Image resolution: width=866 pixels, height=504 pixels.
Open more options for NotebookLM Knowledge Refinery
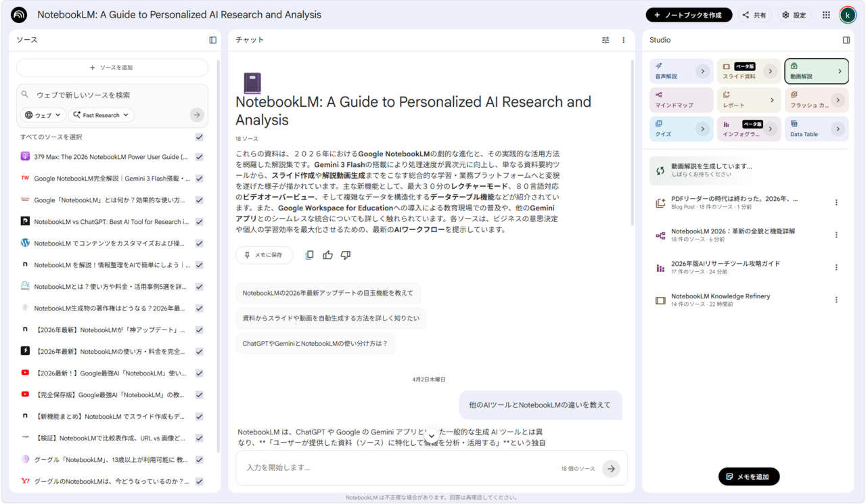(836, 300)
